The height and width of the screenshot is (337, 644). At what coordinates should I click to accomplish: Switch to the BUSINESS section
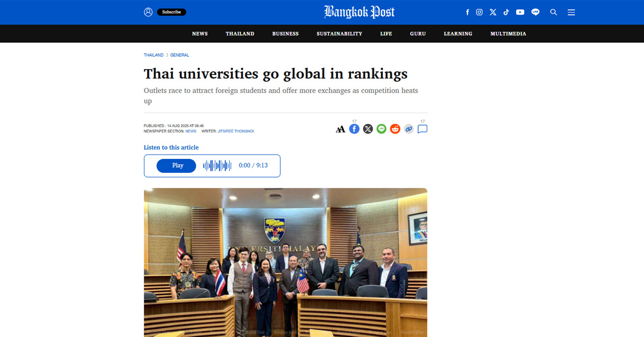285,33
